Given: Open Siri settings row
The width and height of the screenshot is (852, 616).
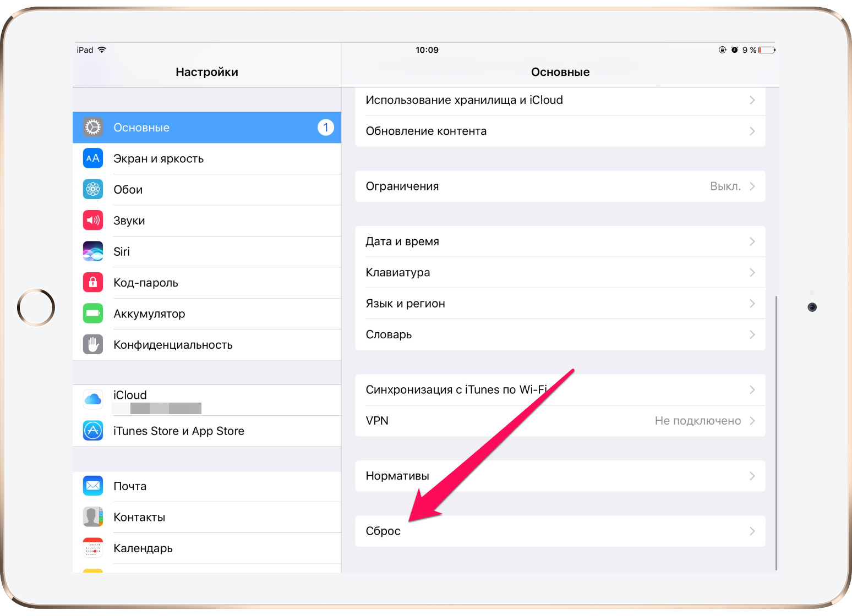Looking at the screenshot, I should click(207, 251).
